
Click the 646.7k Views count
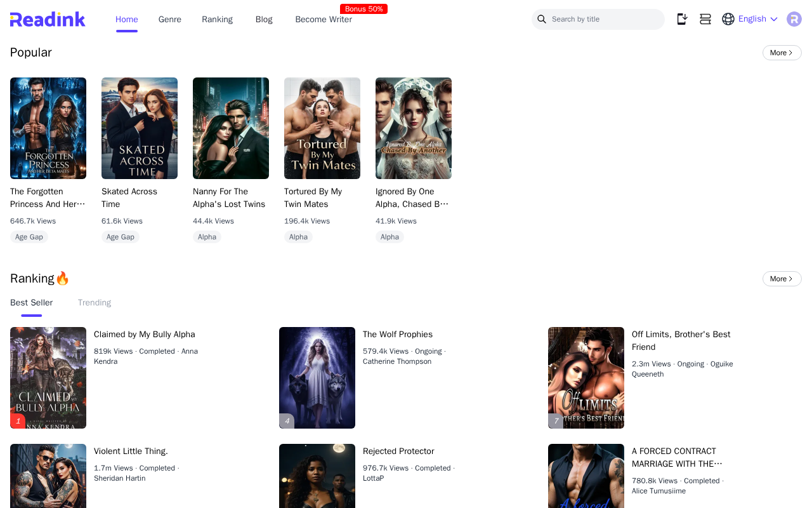(x=33, y=221)
